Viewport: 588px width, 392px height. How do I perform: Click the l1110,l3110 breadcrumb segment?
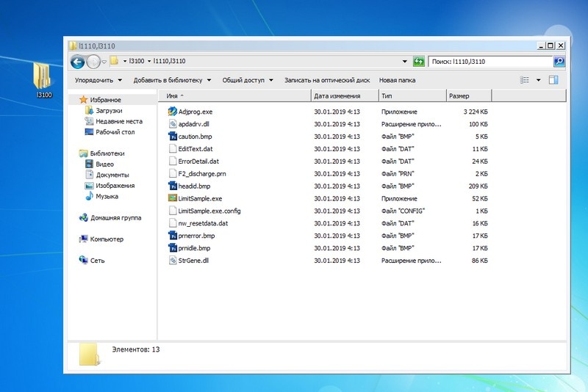click(x=169, y=61)
